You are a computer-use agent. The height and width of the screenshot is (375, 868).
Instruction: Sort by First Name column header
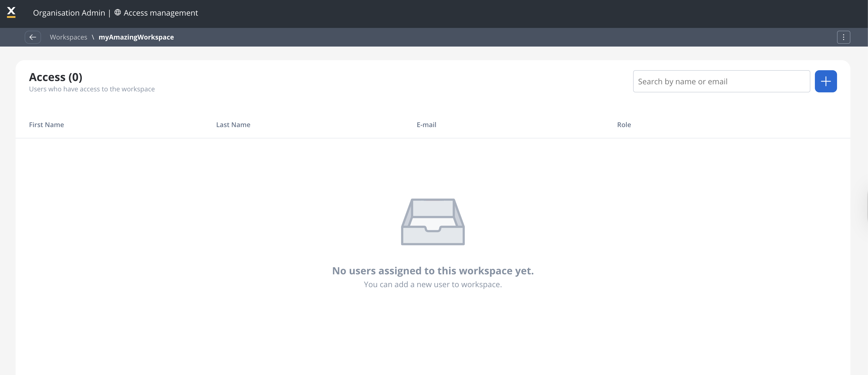(x=47, y=125)
